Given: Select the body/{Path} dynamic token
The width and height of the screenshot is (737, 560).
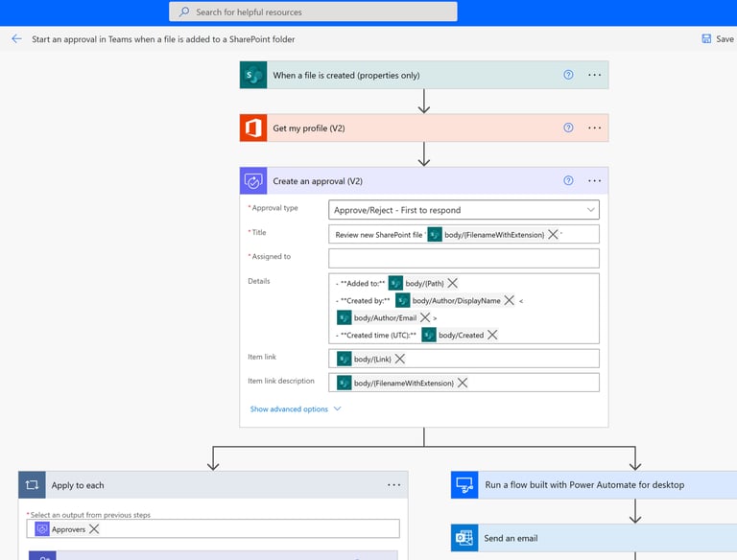Looking at the screenshot, I should pos(424,283).
